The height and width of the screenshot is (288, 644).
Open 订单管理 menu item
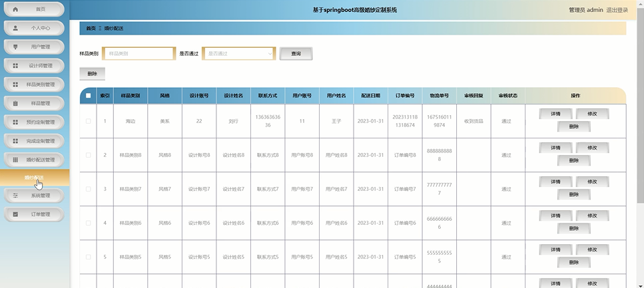point(34,215)
